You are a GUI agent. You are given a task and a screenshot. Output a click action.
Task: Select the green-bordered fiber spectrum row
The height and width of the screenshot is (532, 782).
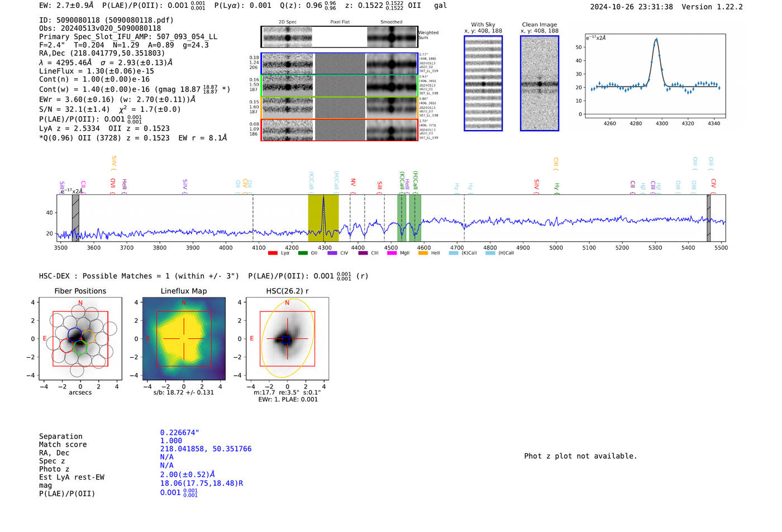click(x=339, y=86)
